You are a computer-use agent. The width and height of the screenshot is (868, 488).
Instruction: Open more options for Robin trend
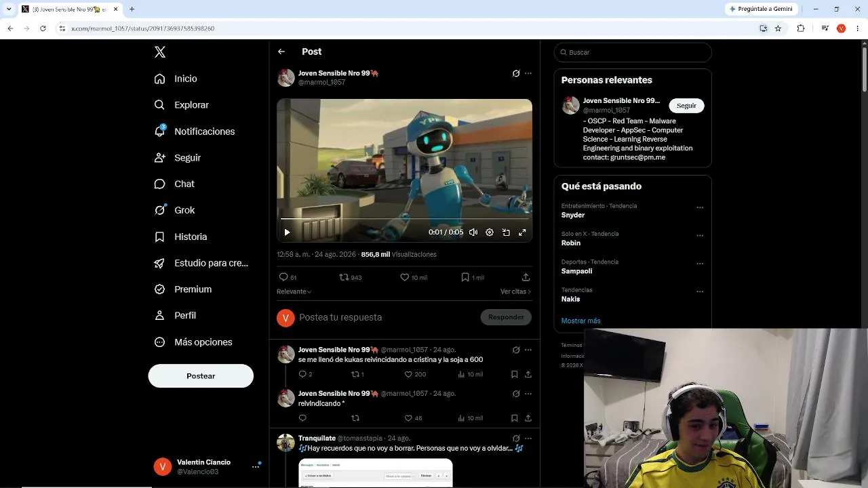pos(700,236)
